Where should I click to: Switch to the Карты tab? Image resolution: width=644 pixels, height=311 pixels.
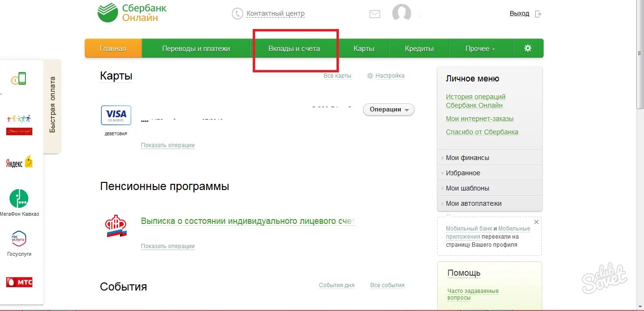364,49
